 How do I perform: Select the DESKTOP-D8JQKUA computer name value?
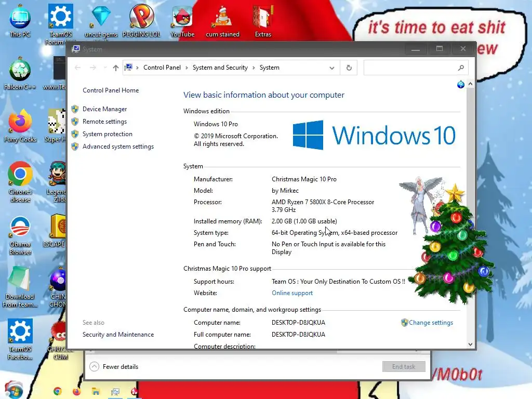[298, 323]
